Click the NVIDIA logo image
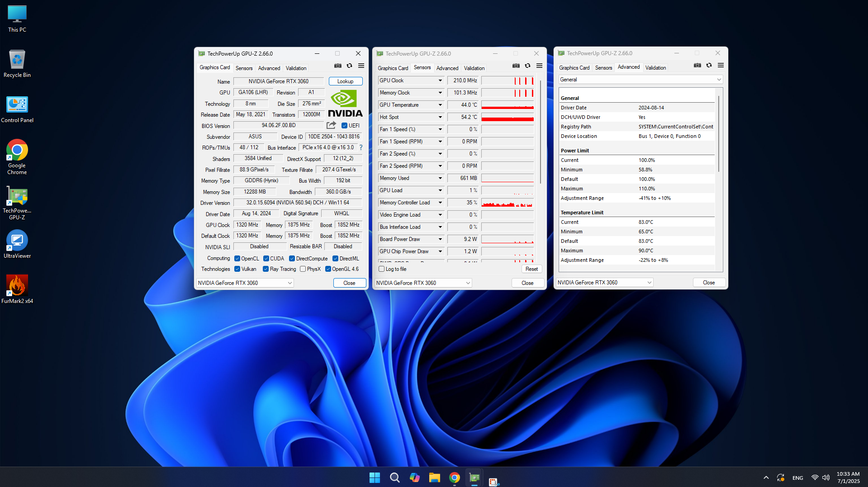Screen dimensions: 868x487 345,104
